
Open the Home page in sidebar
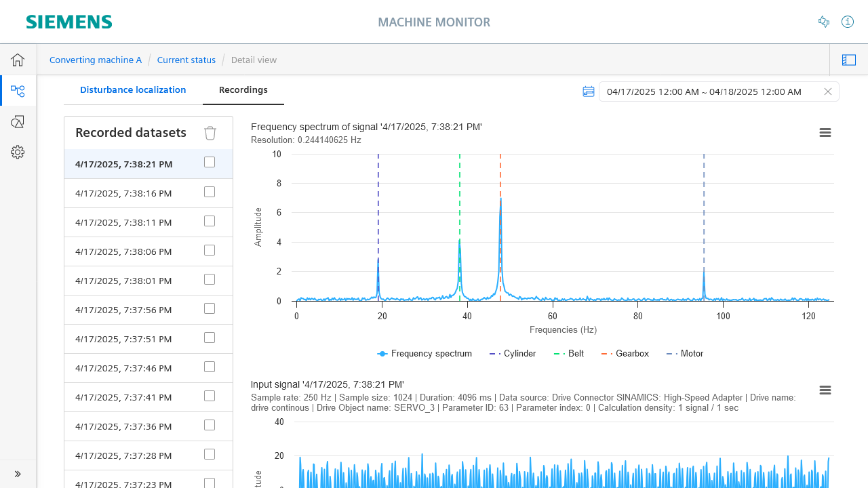(x=18, y=60)
